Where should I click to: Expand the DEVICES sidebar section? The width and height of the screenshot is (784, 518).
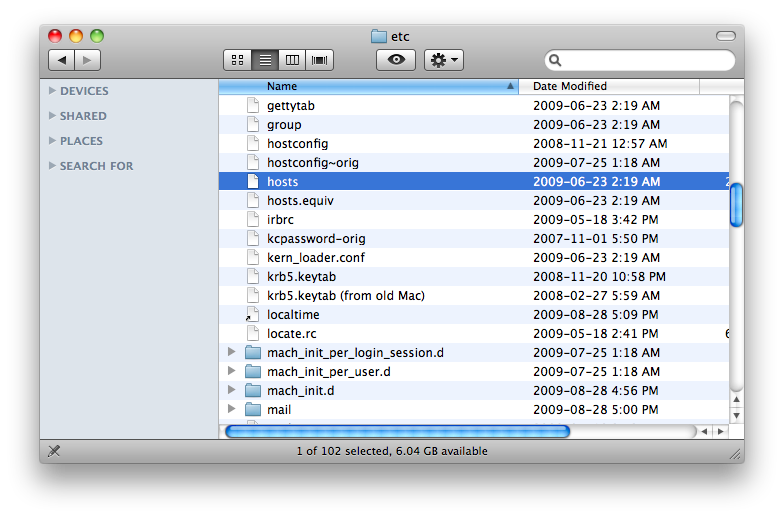pyautogui.click(x=52, y=90)
